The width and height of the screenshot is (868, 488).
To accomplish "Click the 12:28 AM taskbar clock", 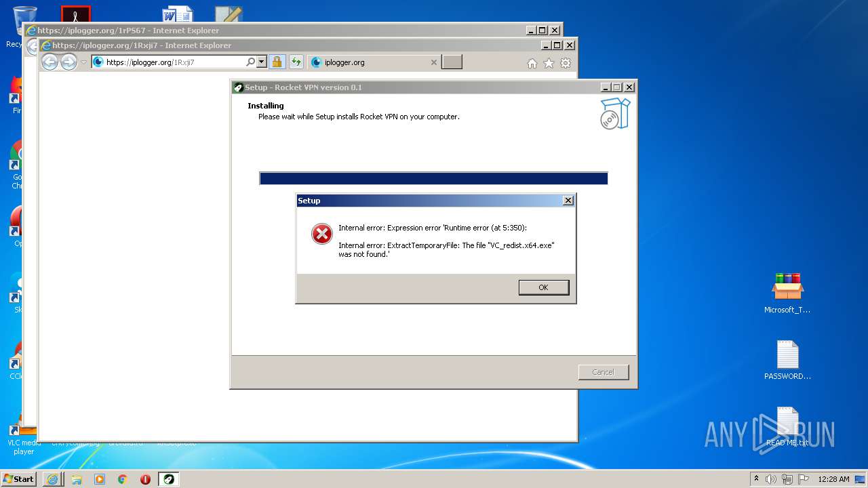I will point(833,479).
